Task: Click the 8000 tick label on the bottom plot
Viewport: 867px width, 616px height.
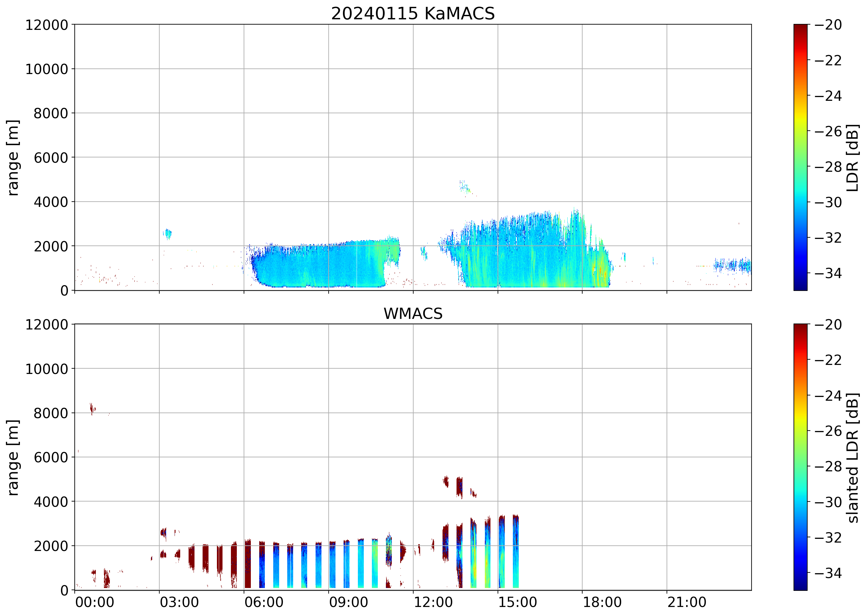Action: [x=50, y=413]
